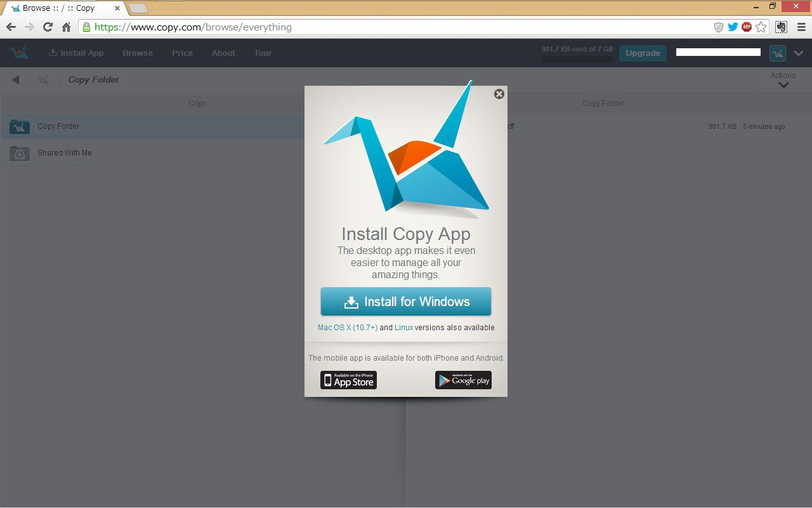Open the Price menu item

(182, 53)
